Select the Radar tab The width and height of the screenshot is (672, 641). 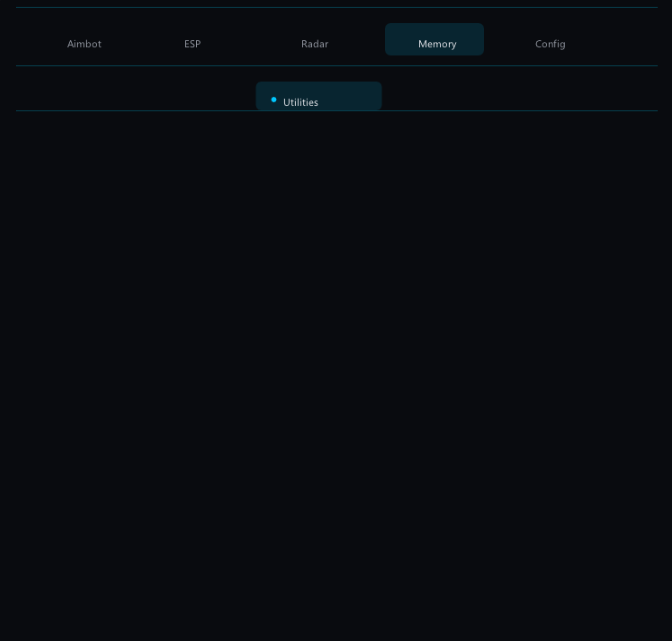click(x=314, y=44)
